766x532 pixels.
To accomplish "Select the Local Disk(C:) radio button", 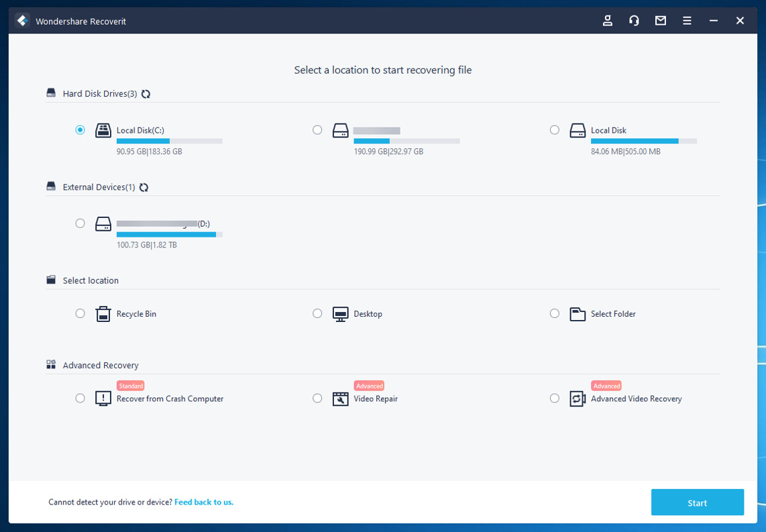I will pos(80,130).
